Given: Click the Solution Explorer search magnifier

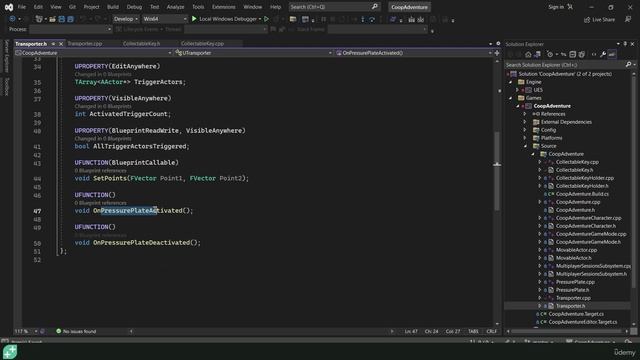Looking at the screenshot, I should click(x=628, y=64).
